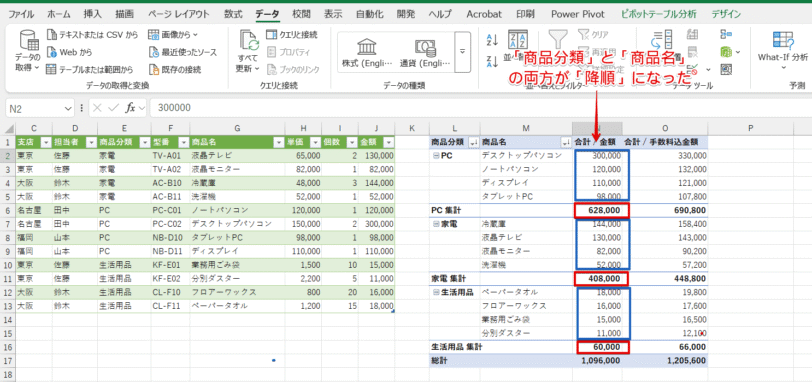Open the ファイル tab

click(x=22, y=14)
